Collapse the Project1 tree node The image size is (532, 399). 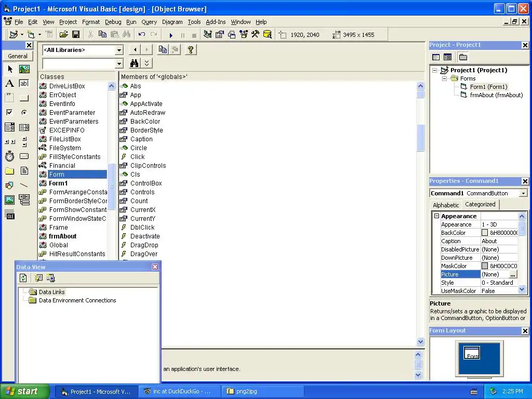[435, 70]
